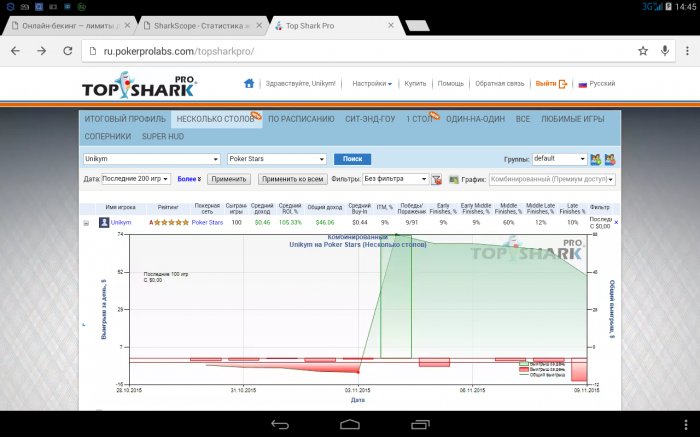The height and width of the screenshot is (437, 700).
Task: Click the Chrome back arrow
Action: [x=15, y=51]
